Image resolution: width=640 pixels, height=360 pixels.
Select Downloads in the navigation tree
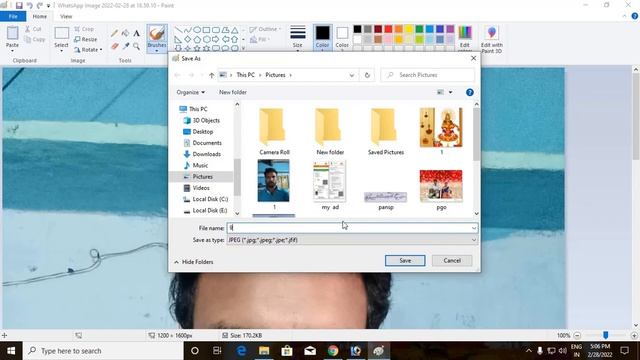(207, 154)
